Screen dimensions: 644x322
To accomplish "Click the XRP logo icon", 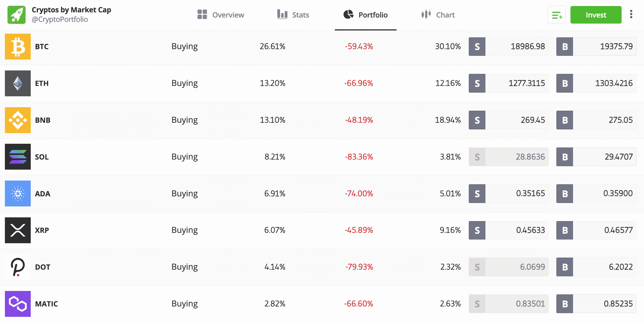I will tap(18, 230).
